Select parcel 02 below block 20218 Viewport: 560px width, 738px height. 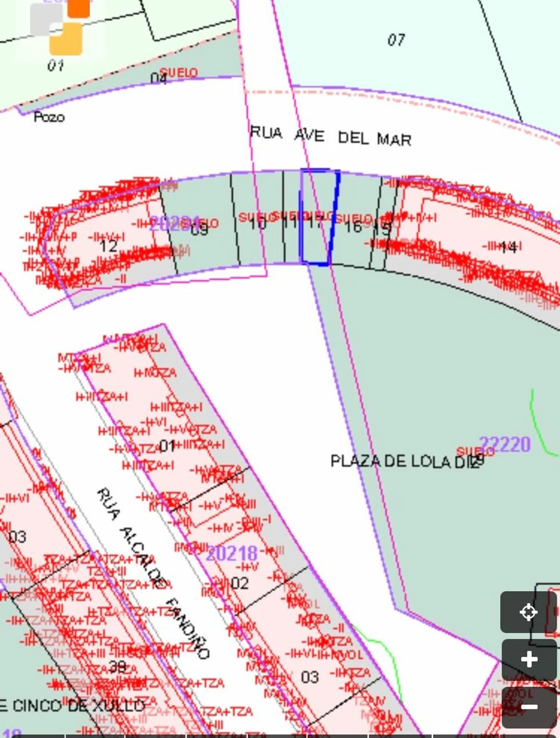click(x=240, y=584)
